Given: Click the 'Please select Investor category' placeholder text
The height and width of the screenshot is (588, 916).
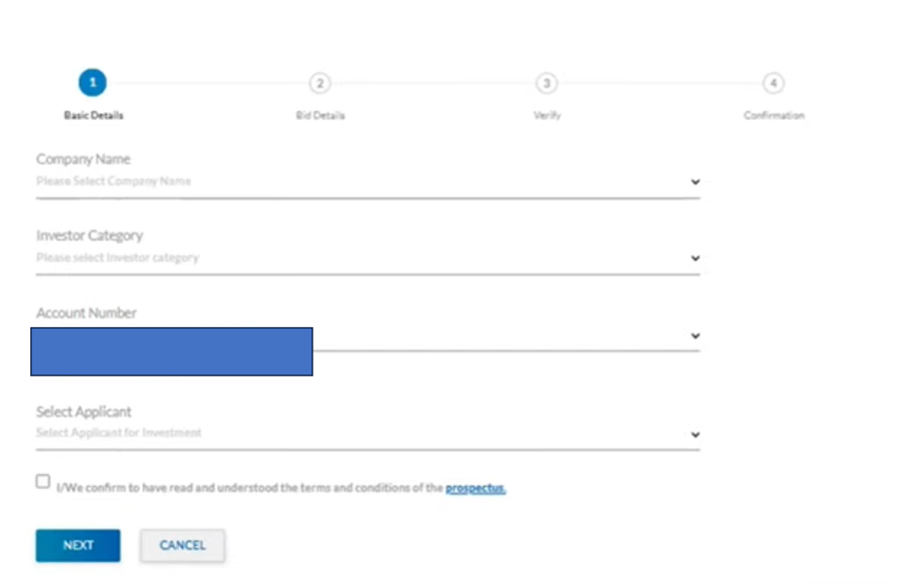Looking at the screenshot, I should coord(117,258).
